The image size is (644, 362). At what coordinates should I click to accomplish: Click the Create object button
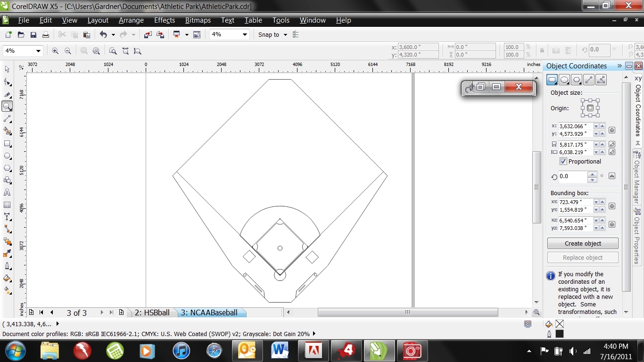click(x=583, y=244)
